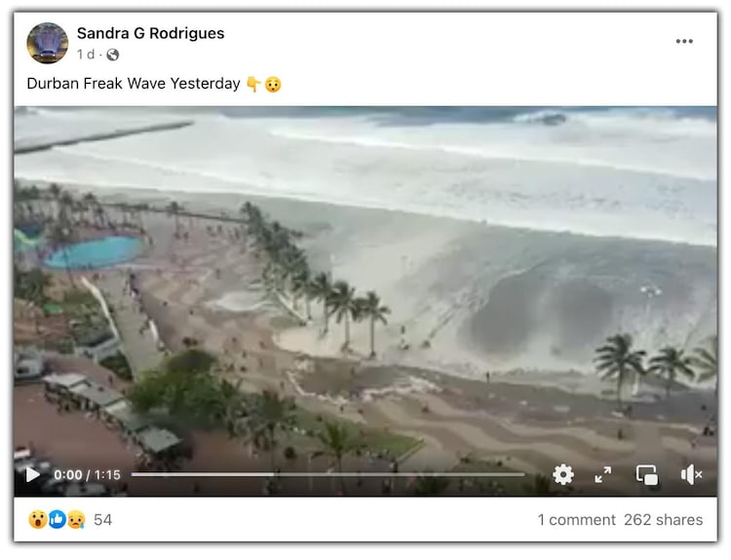
Task: Open the 1d post timestamp
Action: [x=86, y=55]
